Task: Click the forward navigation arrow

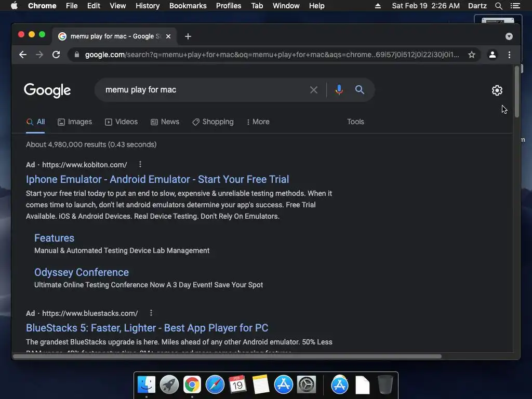Action: click(x=39, y=55)
